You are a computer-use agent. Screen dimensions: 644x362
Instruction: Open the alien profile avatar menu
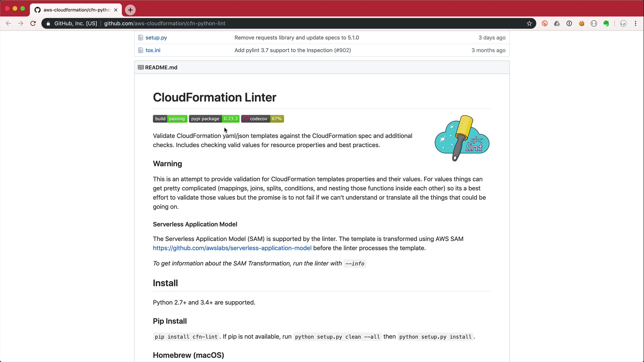click(623, 23)
